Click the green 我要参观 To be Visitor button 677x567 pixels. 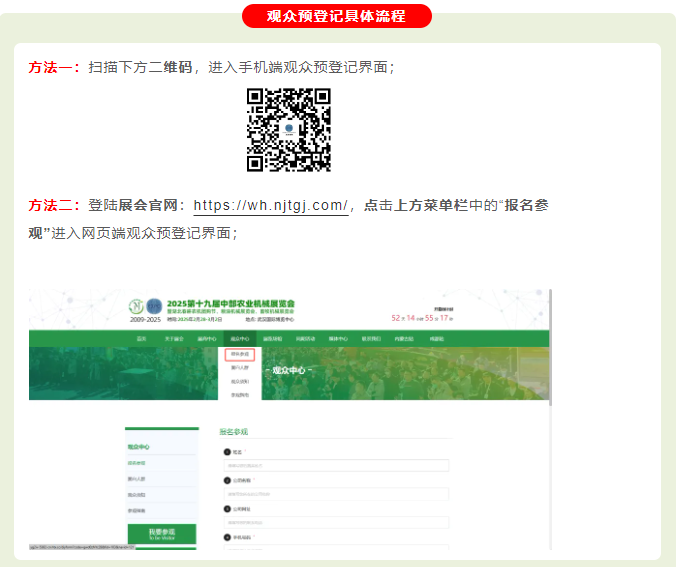pyautogui.click(x=162, y=534)
